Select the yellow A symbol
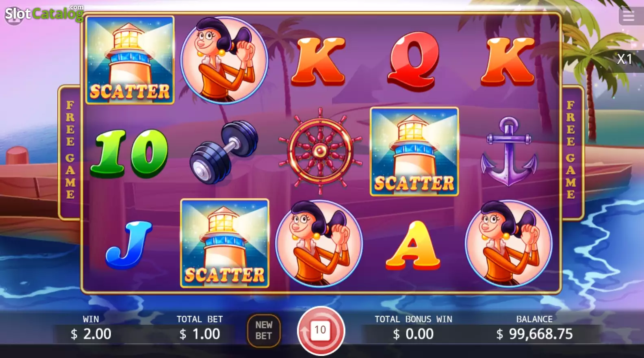The image size is (644, 358). coord(413,245)
